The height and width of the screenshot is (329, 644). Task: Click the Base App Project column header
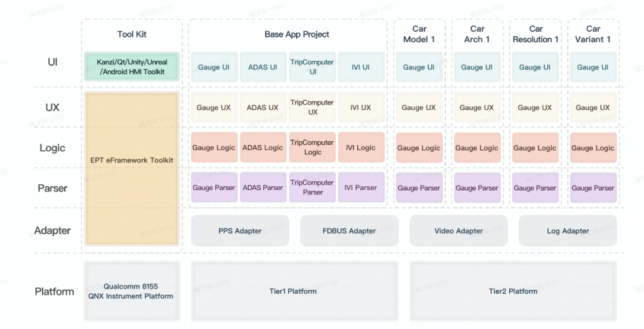tap(296, 35)
